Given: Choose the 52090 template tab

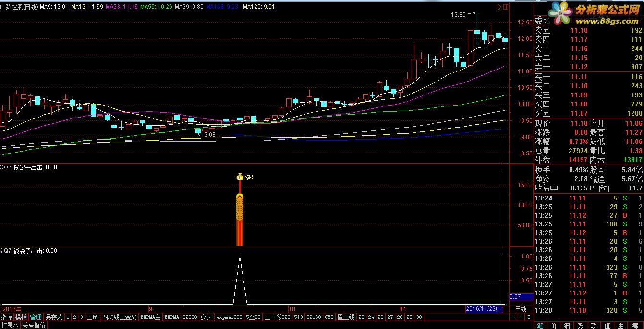Looking at the screenshot, I should 190,317.
